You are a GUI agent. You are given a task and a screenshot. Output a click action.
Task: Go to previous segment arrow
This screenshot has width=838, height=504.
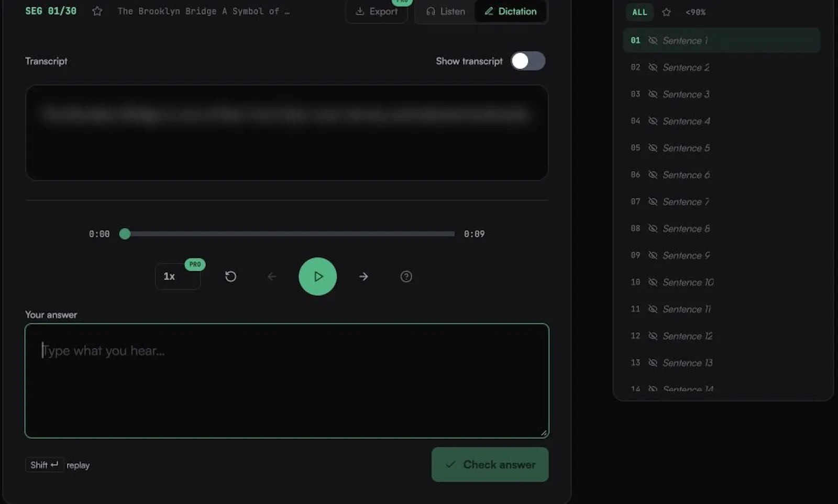click(271, 276)
